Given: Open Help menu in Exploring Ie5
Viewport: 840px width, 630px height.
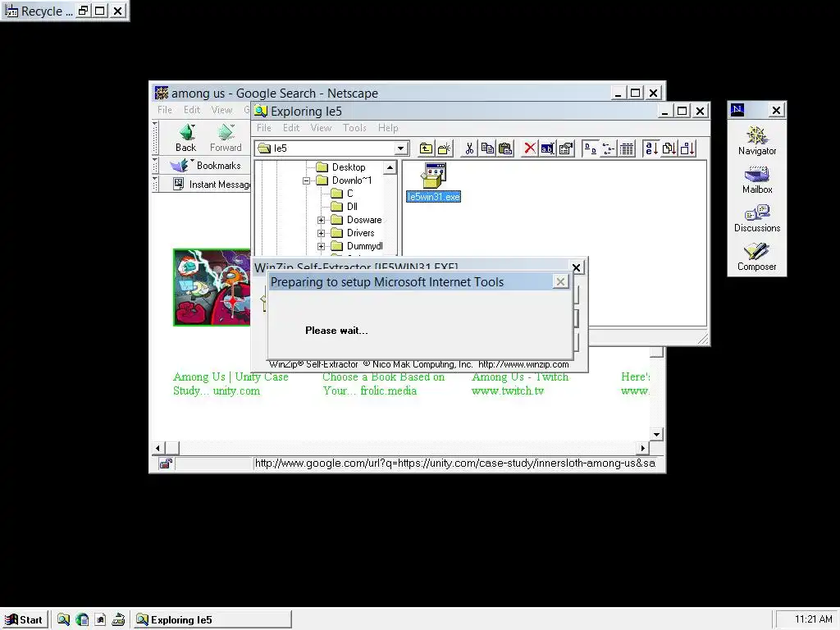Looking at the screenshot, I should coord(388,128).
